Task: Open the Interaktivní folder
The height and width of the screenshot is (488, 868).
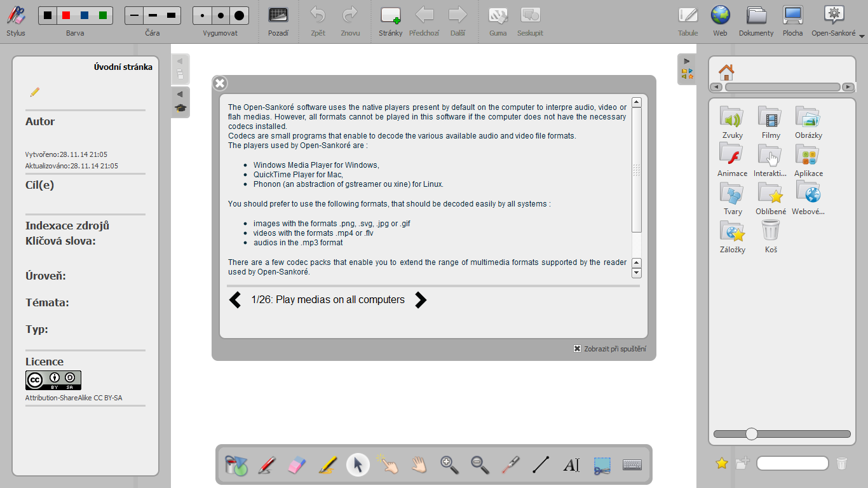Action: (770, 161)
